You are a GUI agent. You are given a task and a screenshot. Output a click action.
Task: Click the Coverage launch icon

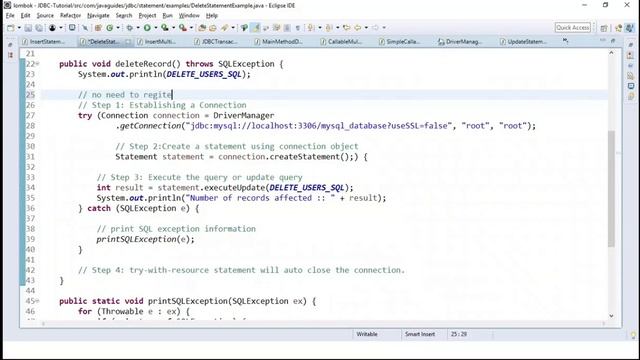(x=164, y=28)
